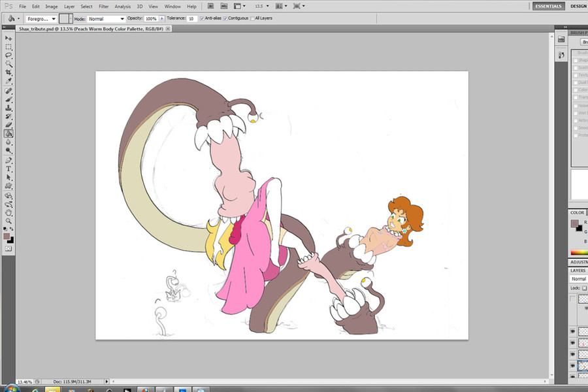The width and height of the screenshot is (588, 392).
Task: Launch Bridge from the application bar
Action: click(211, 6)
